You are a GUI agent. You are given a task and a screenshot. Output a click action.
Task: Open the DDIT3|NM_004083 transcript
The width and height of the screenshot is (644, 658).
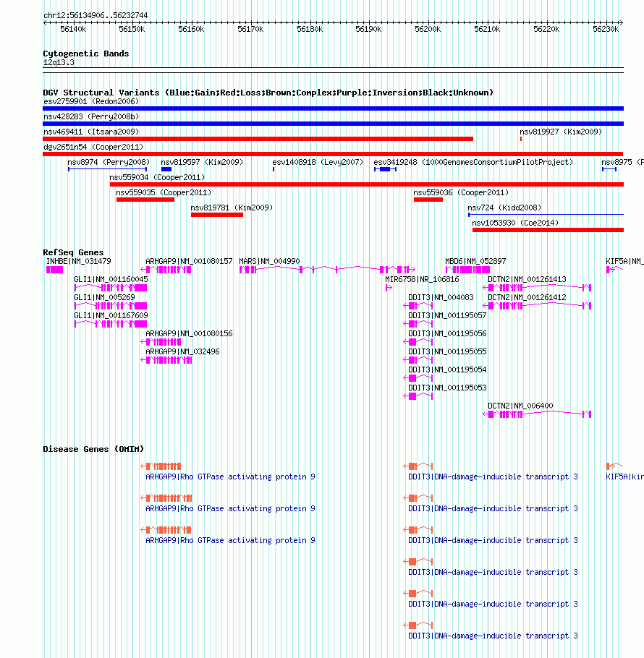[418, 305]
